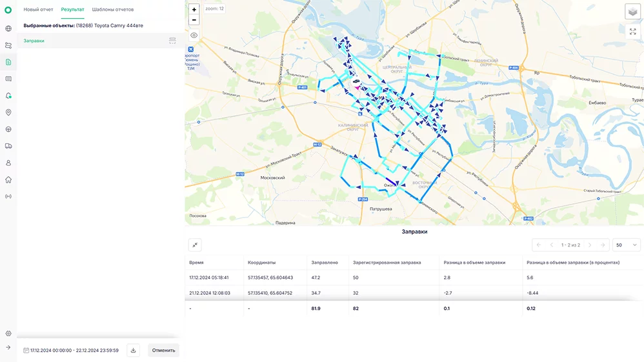Go to the last page arrow
This screenshot has height=362, width=644.
coord(603,245)
